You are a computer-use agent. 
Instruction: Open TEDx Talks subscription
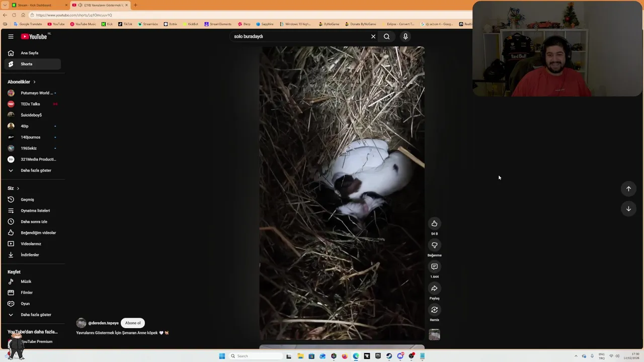click(32, 104)
